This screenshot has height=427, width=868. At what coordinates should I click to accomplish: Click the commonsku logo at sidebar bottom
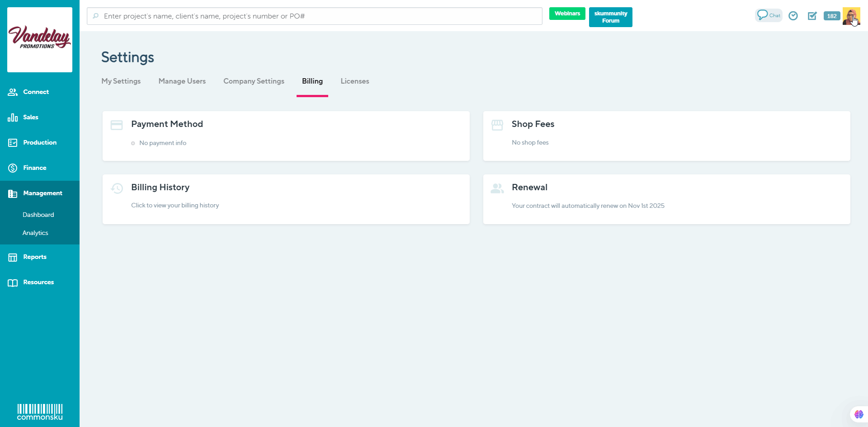(x=39, y=412)
